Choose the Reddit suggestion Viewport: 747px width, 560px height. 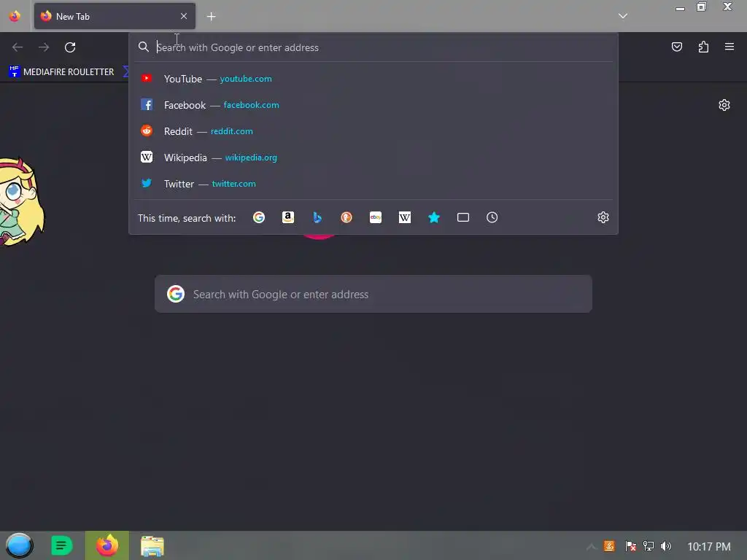373,131
